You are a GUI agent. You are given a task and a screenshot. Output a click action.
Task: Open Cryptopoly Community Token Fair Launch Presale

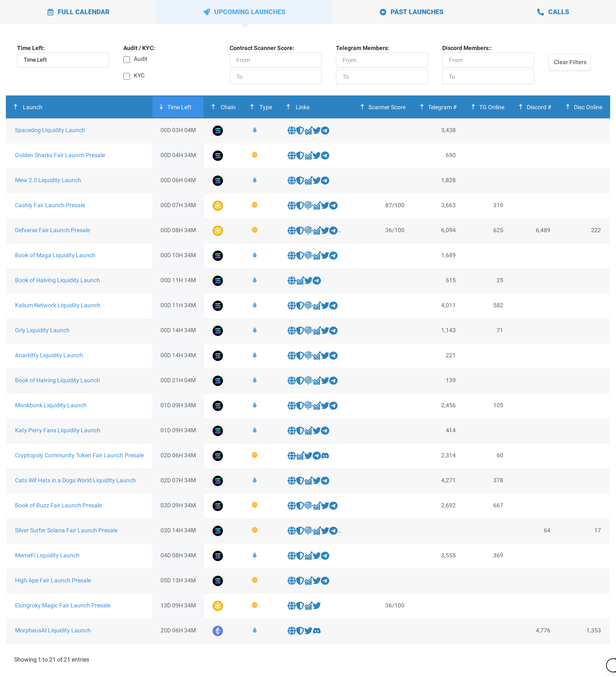[79, 455]
